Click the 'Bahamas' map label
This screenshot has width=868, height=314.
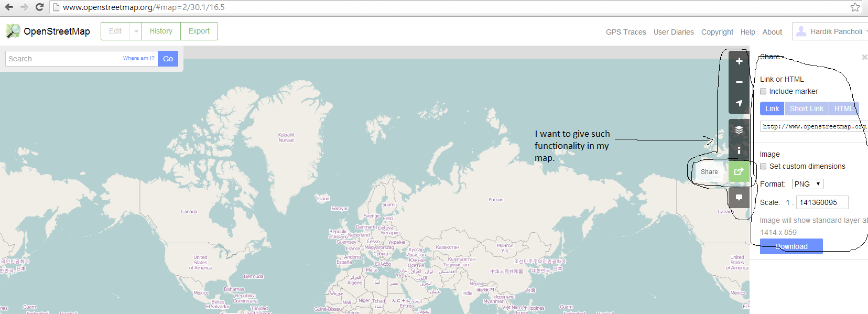[234, 289]
